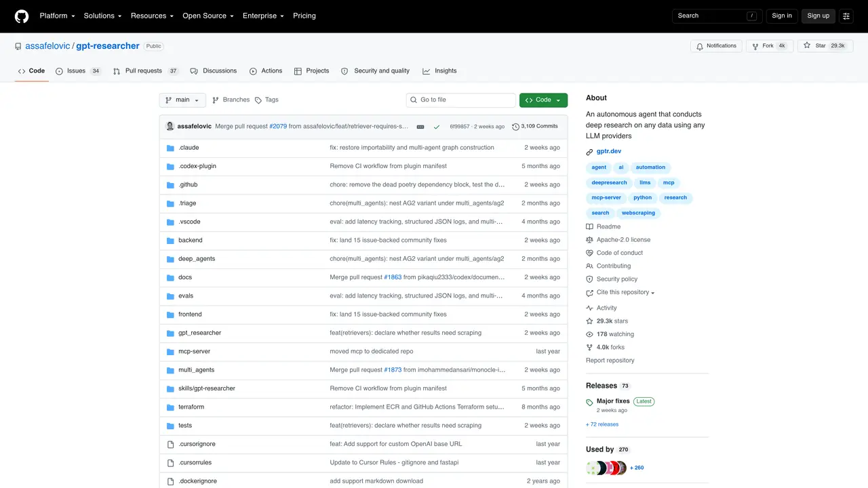The width and height of the screenshot is (868, 488).
Task: Click the Fork icon button
Action: tap(770, 46)
